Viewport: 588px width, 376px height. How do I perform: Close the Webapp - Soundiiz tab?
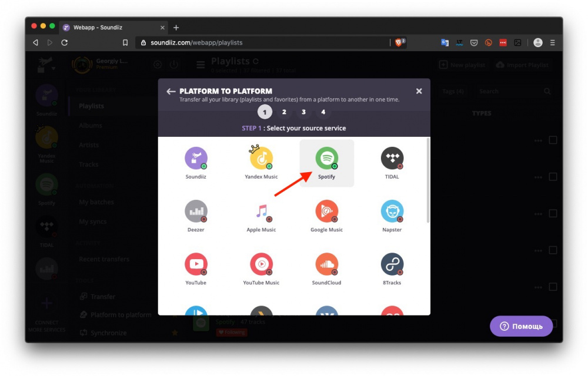click(x=162, y=28)
